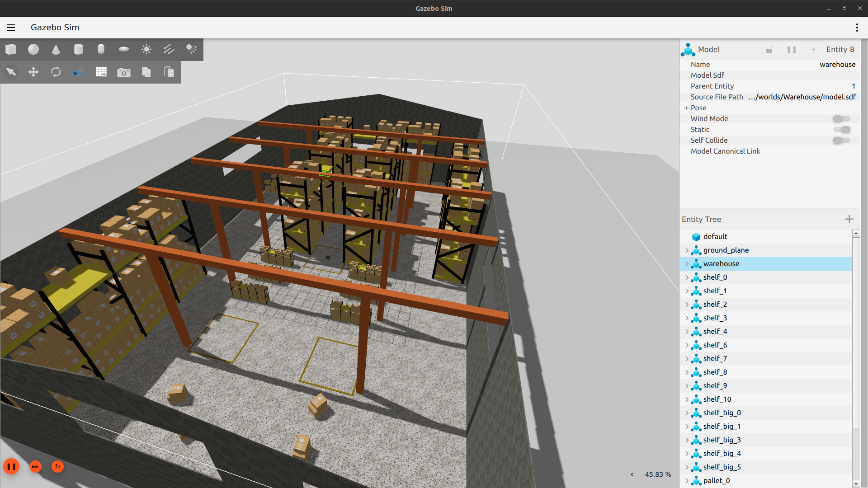Select the Translate mode tool

click(x=33, y=72)
